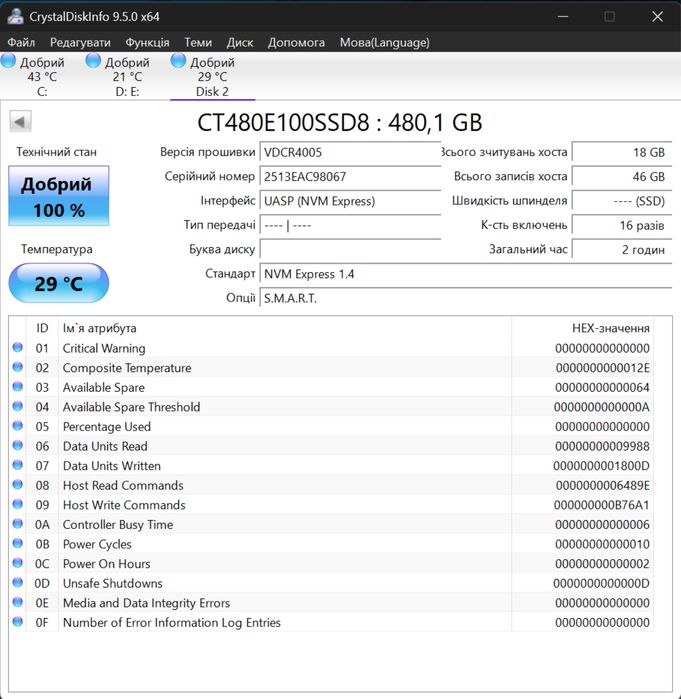Click the empty drive letter field
Image resolution: width=681 pixels, height=699 pixels.
click(x=350, y=249)
